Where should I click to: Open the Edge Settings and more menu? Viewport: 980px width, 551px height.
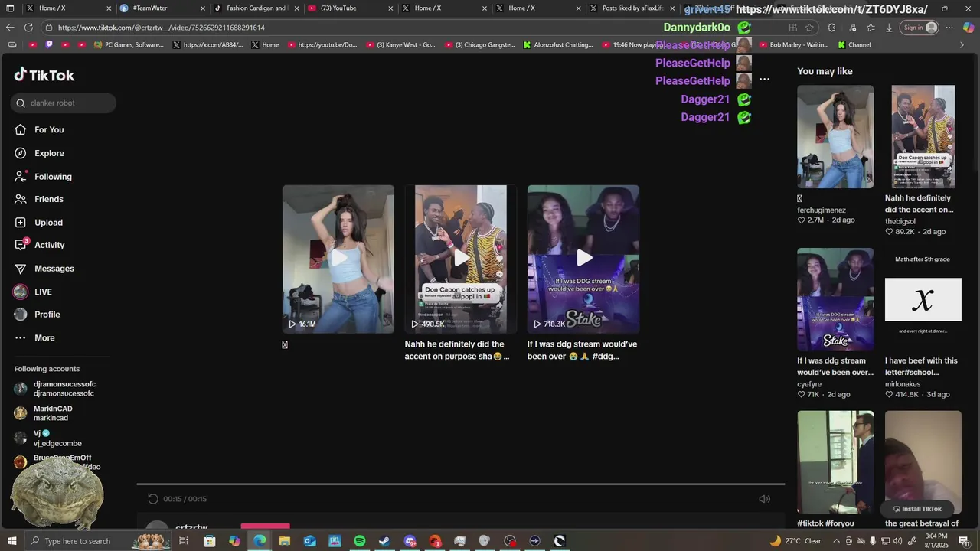(949, 28)
